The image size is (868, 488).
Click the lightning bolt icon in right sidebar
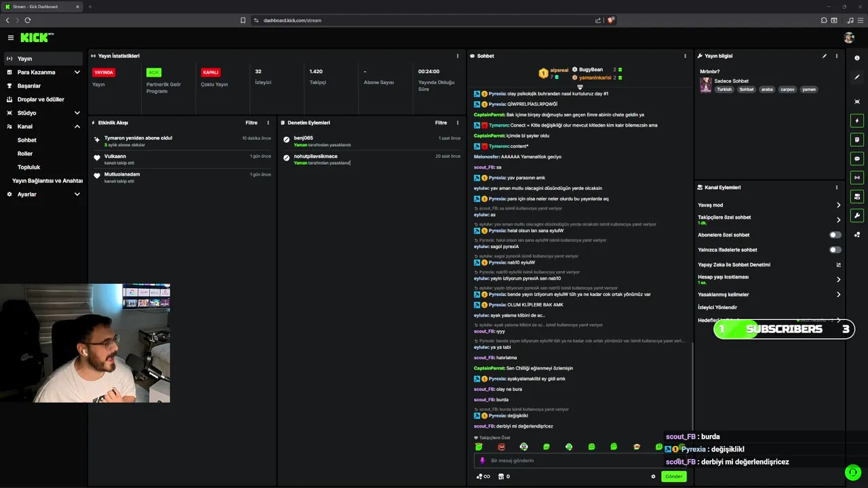pos(857,121)
